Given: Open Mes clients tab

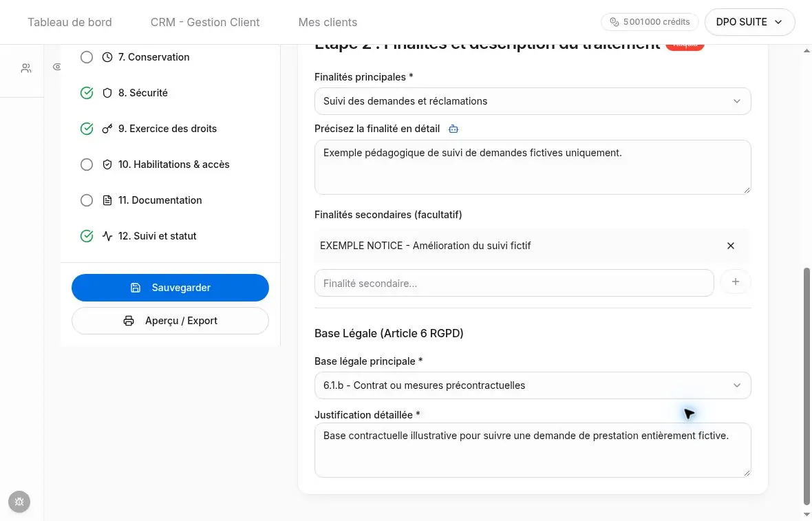Looking at the screenshot, I should coord(328,22).
